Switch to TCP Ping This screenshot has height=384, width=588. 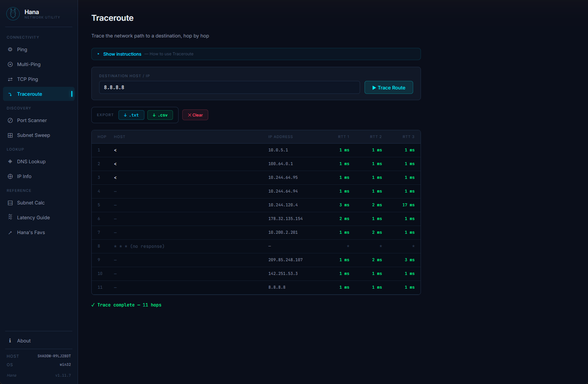[x=39, y=79]
